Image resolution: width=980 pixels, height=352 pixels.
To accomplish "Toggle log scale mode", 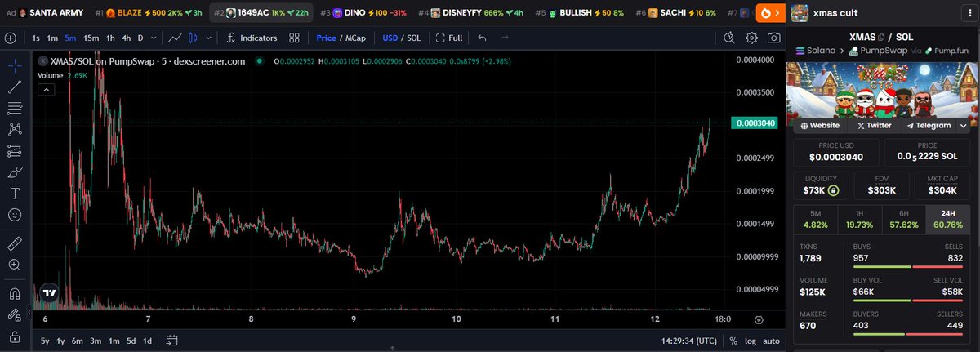I will (x=750, y=341).
